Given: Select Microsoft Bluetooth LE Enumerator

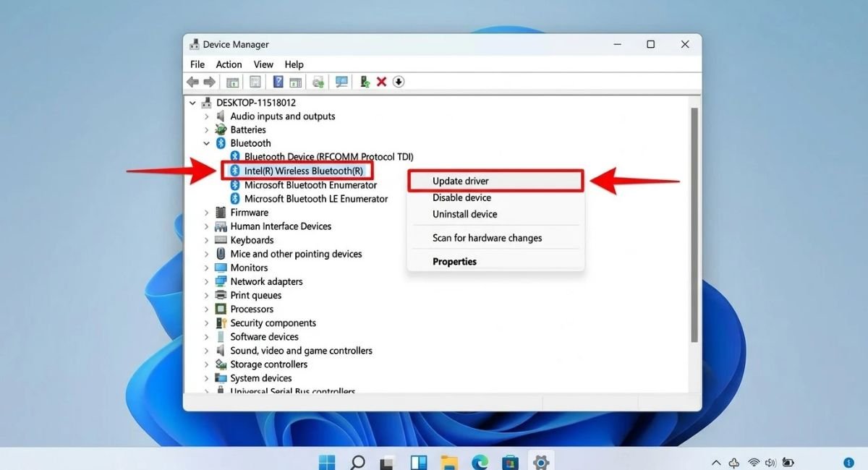Looking at the screenshot, I should tap(316, 199).
